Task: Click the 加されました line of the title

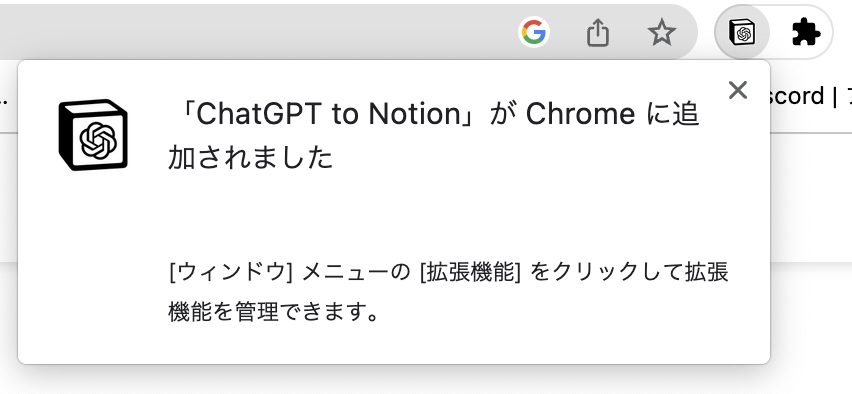Action: pyautogui.click(x=250, y=158)
